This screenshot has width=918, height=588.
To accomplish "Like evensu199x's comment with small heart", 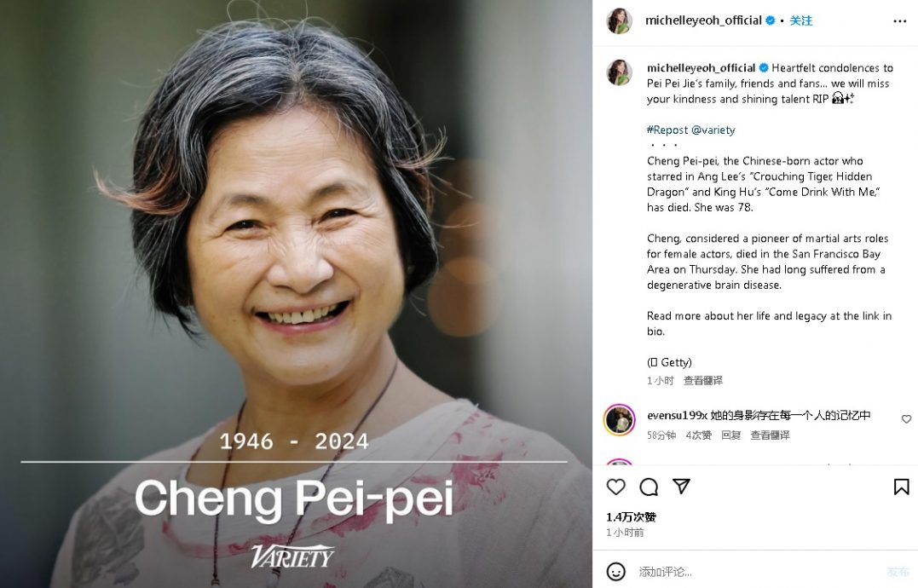I will pos(906,419).
